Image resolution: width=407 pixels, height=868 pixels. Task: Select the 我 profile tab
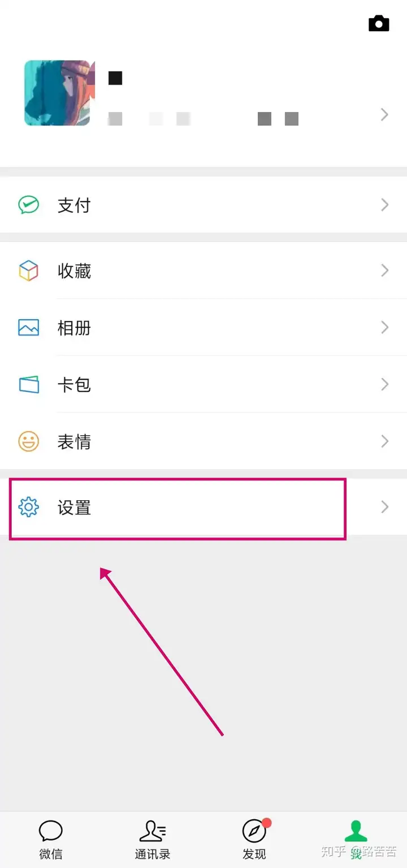(356, 839)
